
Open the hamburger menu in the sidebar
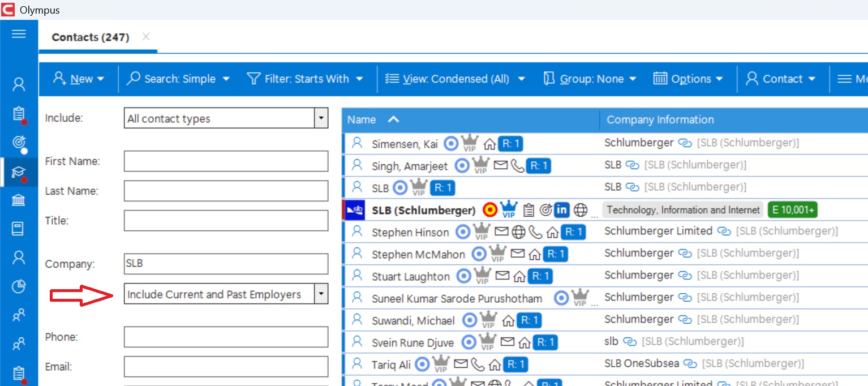(x=19, y=34)
